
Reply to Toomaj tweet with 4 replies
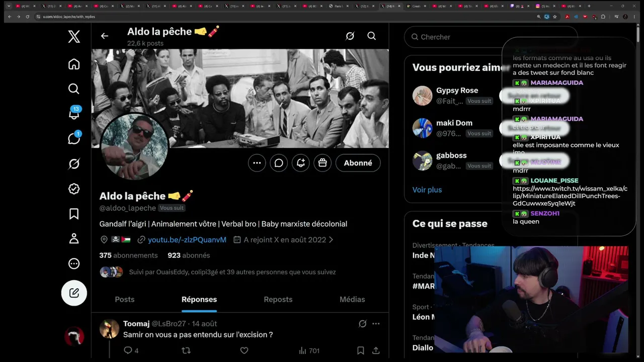(x=131, y=350)
